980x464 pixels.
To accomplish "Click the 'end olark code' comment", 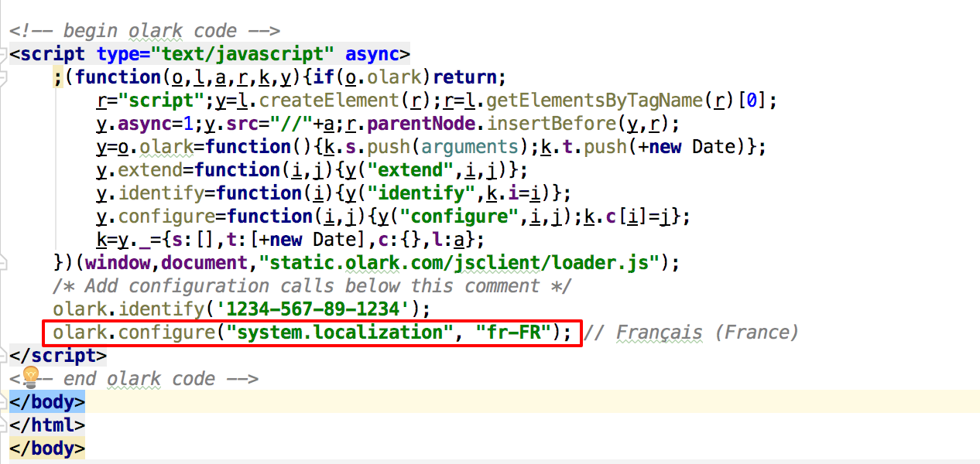I will [x=134, y=379].
